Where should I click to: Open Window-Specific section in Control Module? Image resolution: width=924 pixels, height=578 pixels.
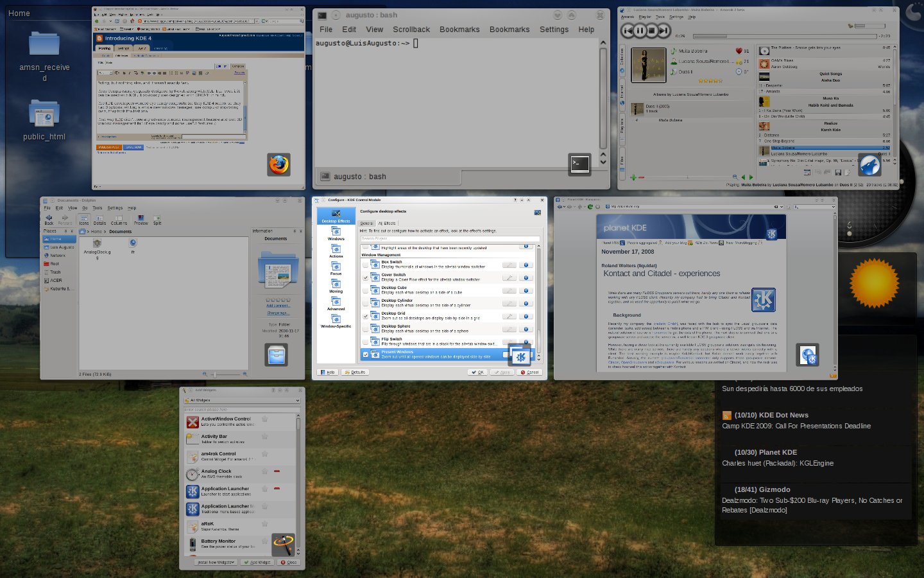336,320
